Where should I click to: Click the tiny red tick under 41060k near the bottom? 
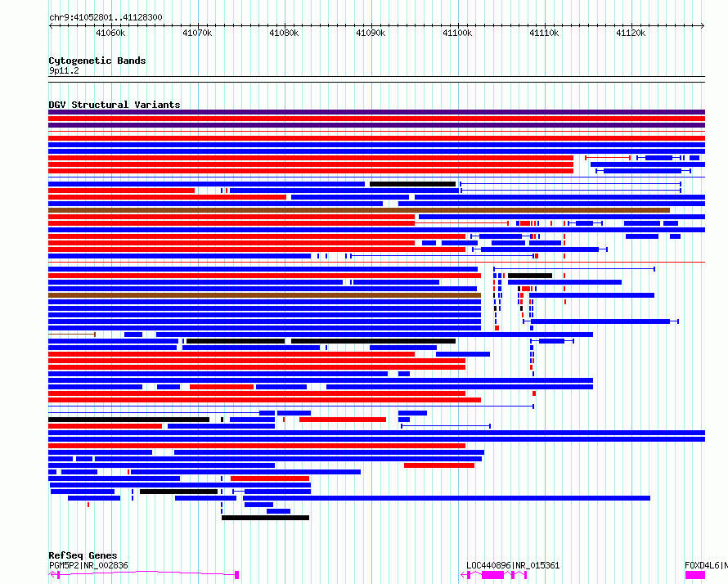(x=88, y=505)
